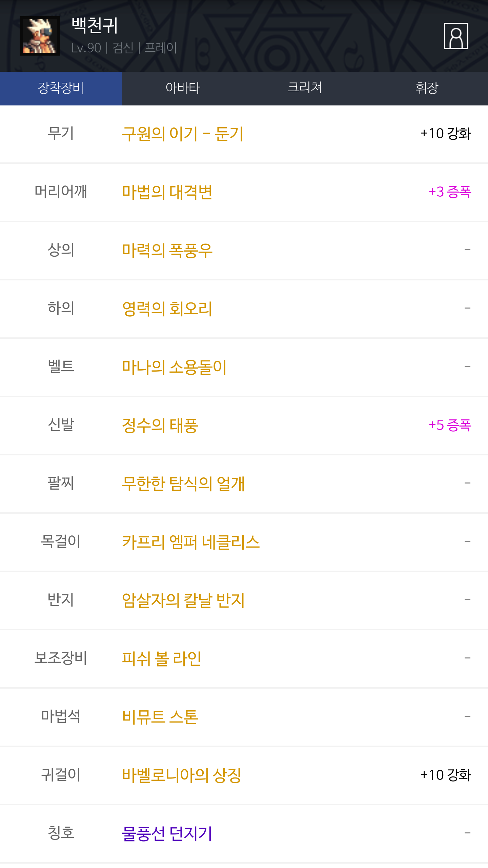Open the 크리쳐 tab
The image size is (488, 868).
305,88
